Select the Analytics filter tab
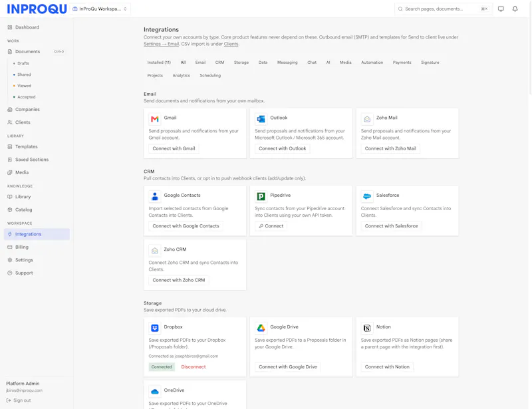532x409 pixels. pyautogui.click(x=181, y=75)
